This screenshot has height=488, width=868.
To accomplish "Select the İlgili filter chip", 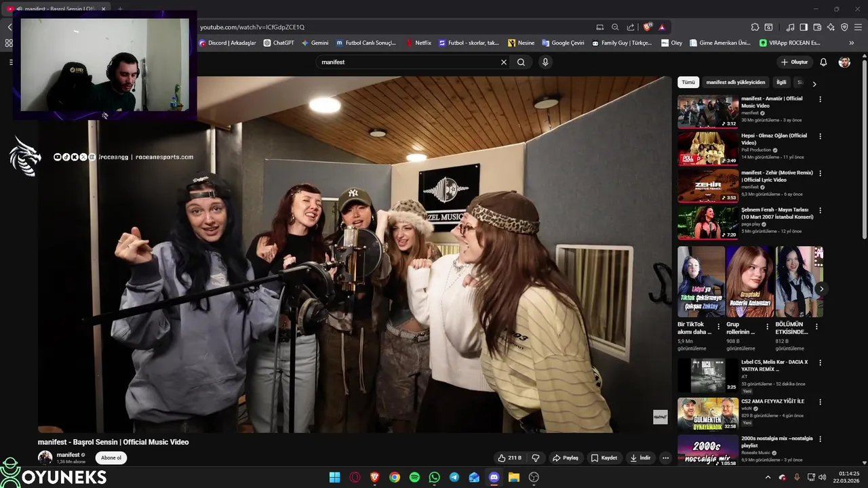I will [781, 82].
